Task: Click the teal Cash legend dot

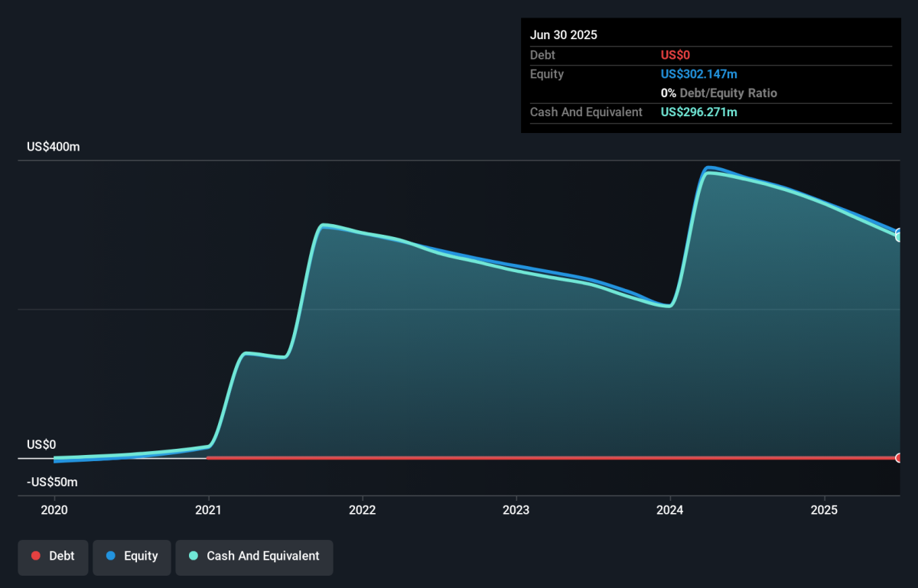Action: [194, 557]
